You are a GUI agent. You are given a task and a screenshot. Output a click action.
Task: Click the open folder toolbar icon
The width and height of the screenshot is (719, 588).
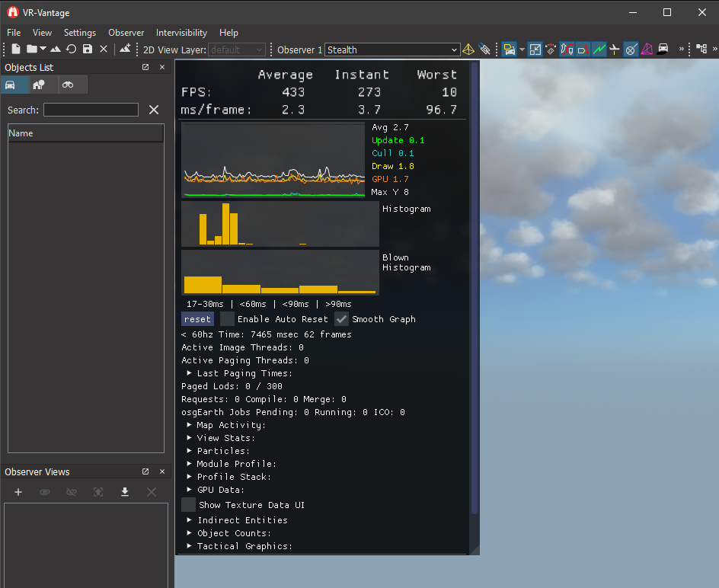pyautogui.click(x=32, y=49)
